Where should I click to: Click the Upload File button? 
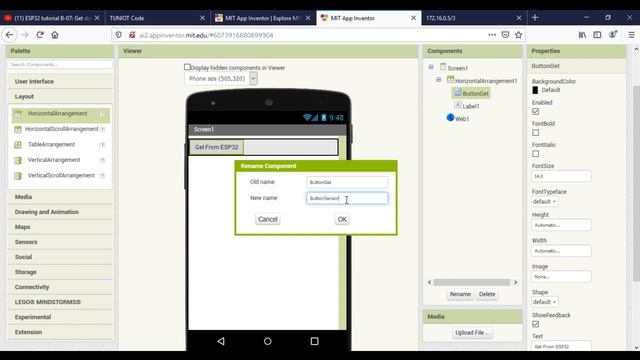[x=472, y=333]
